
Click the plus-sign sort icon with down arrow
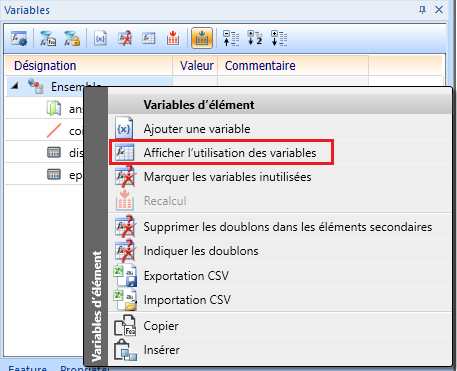pyautogui.click(x=279, y=38)
